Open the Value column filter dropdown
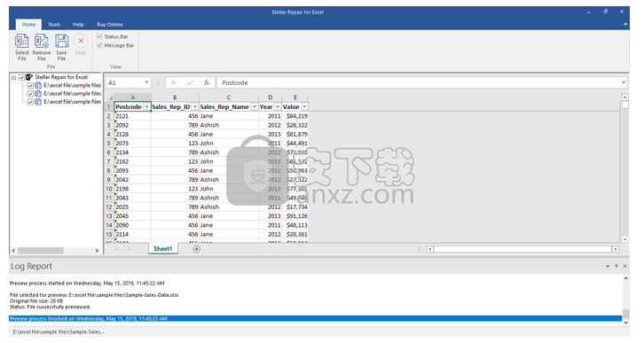Viewport: 644px width, 343px height. [x=304, y=106]
